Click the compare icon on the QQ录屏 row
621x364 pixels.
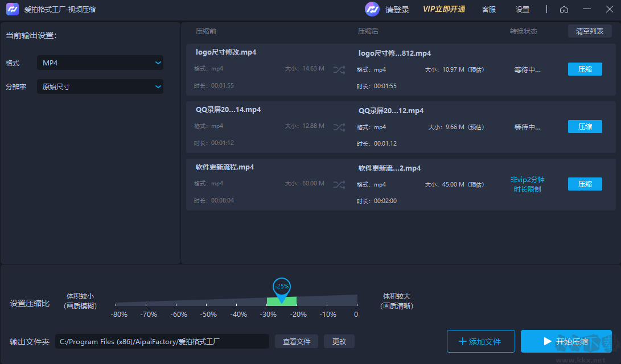(x=339, y=127)
